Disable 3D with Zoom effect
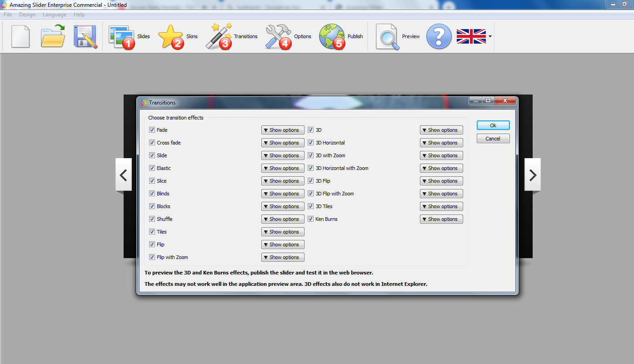The width and height of the screenshot is (634, 364). coord(311,155)
